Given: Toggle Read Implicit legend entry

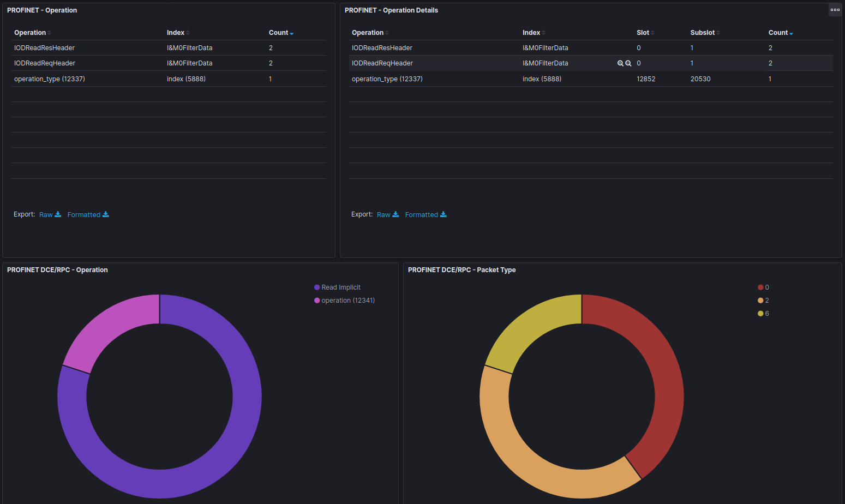Looking at the screenshot, I should (x=340, y=287).
